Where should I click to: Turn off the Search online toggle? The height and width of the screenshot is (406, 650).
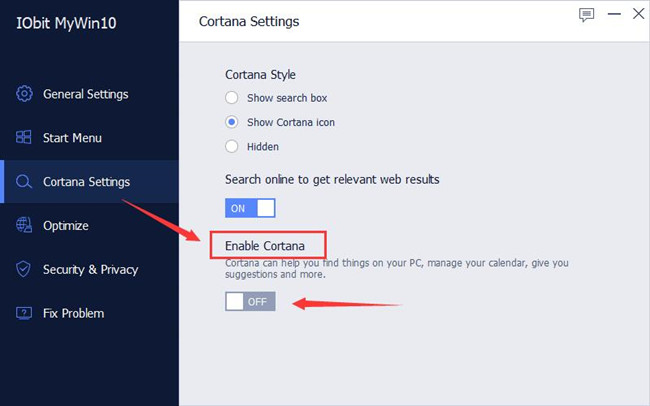pos(250,208)
